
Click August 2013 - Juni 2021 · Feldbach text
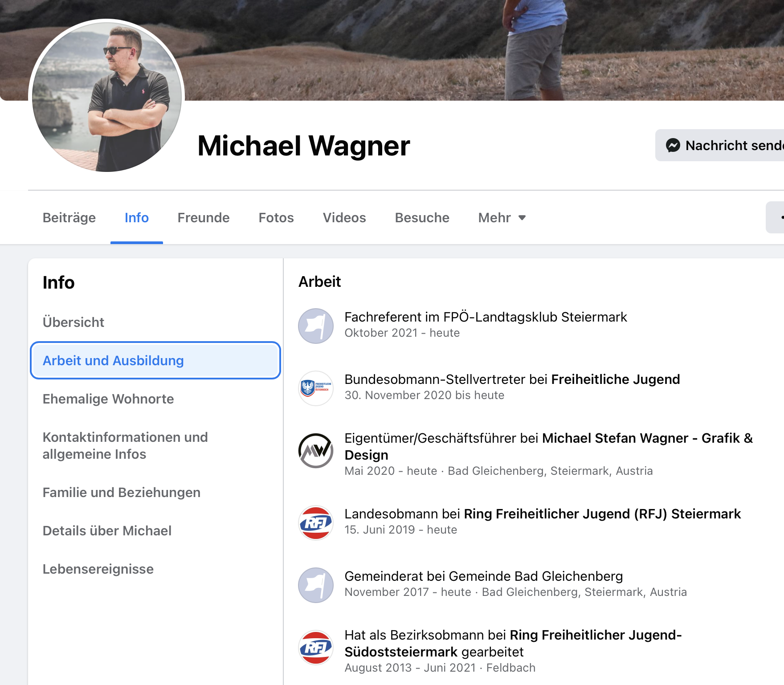pyautogui.click(x=440, y=668)
